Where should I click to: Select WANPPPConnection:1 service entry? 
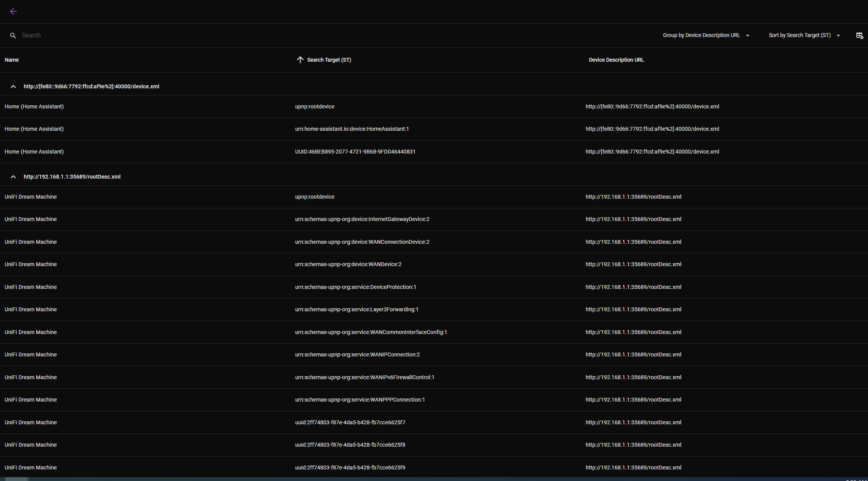click(x=360, y=400)
